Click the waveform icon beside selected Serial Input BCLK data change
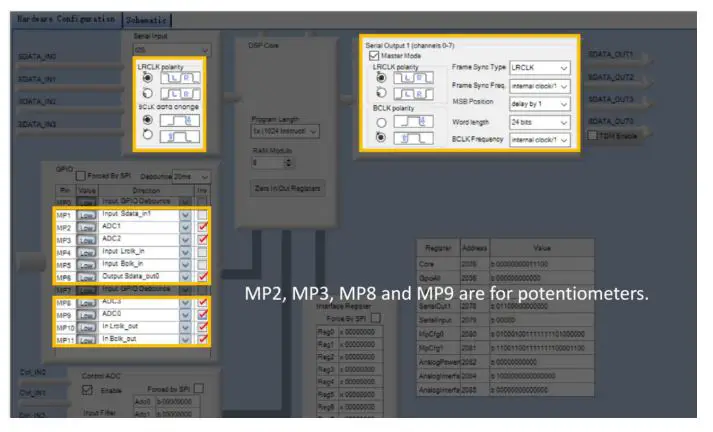 click(180, 121)
